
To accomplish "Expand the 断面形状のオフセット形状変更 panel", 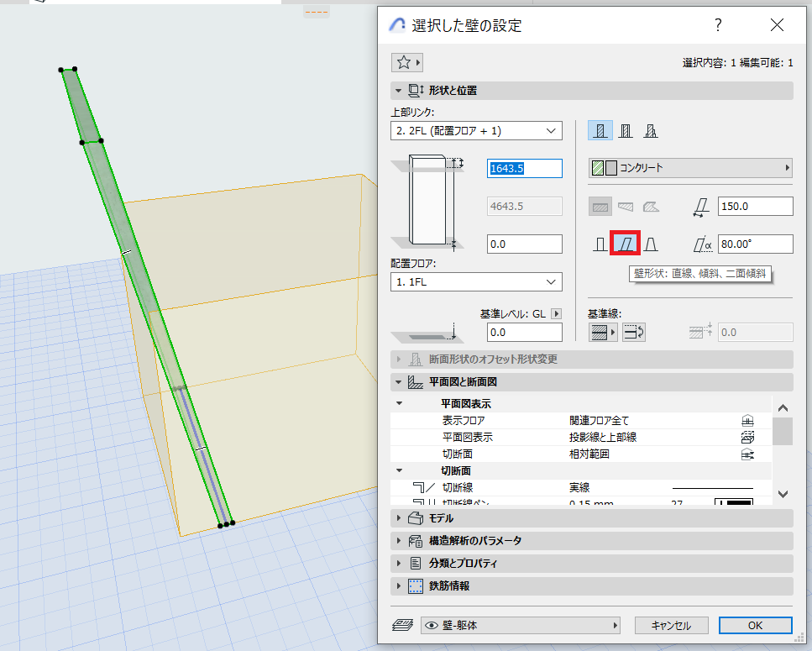I will coord(398,360).
